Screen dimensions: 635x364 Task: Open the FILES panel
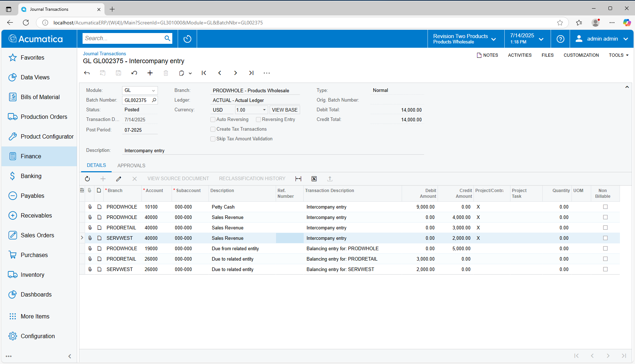[x=547, y=55]
